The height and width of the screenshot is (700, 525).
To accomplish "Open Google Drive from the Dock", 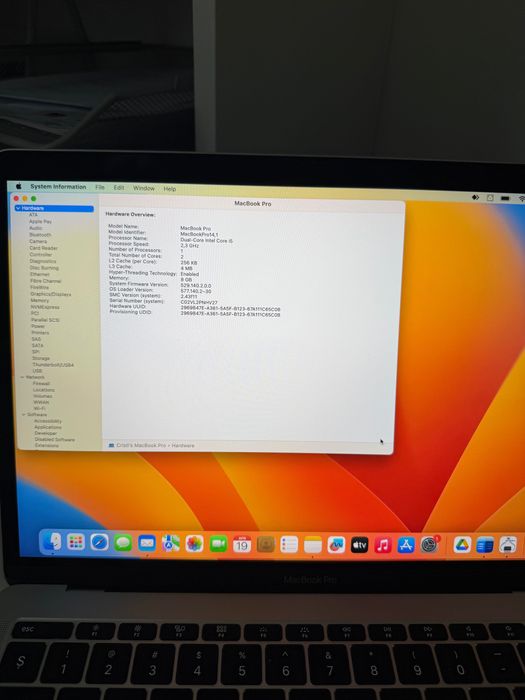I will [x=462, y=545].
